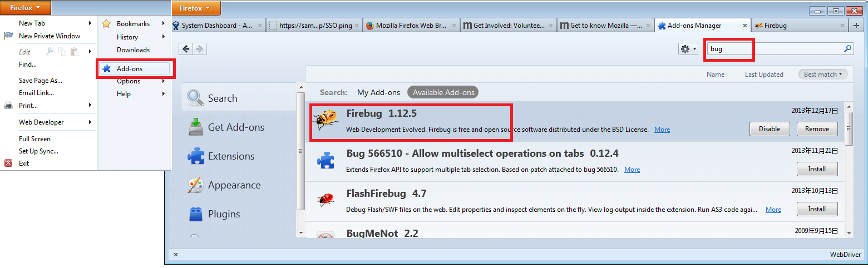
Task: Open More link for Firebug description
Action: pos(662,130)
